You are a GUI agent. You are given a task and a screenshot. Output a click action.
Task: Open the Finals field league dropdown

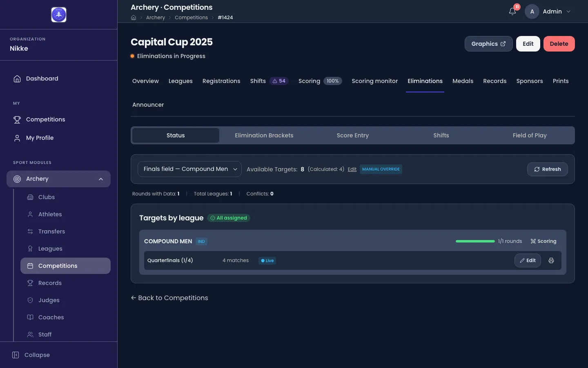tap(189, 169)
